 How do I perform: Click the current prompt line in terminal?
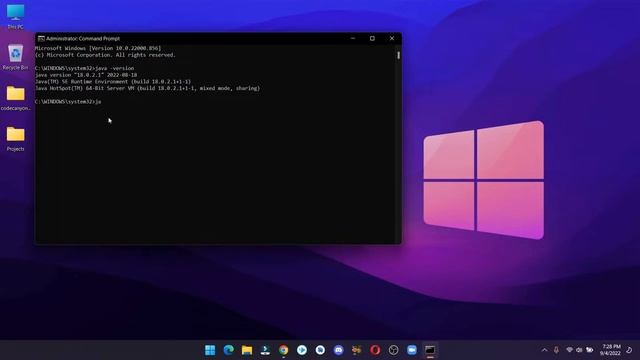click(x=68, y=101)
